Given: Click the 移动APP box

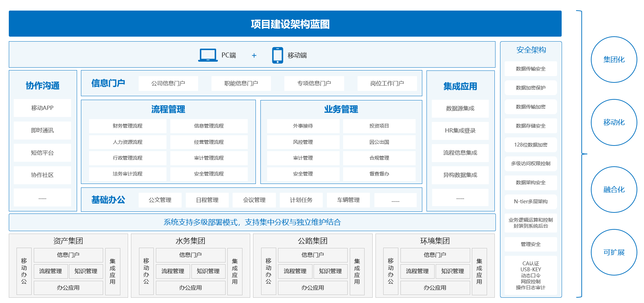Looking at the screenshot, I should 42,108.
